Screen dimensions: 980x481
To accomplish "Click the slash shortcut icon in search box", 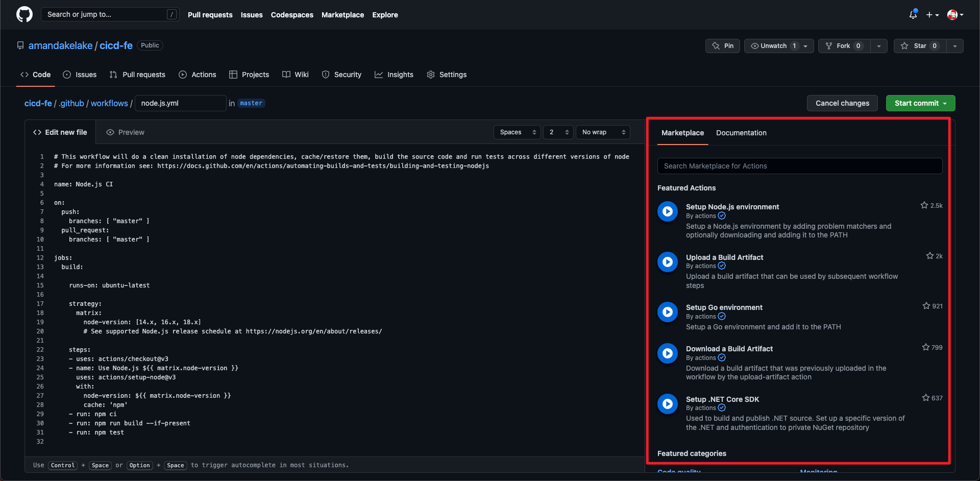I will click(172, 14).
